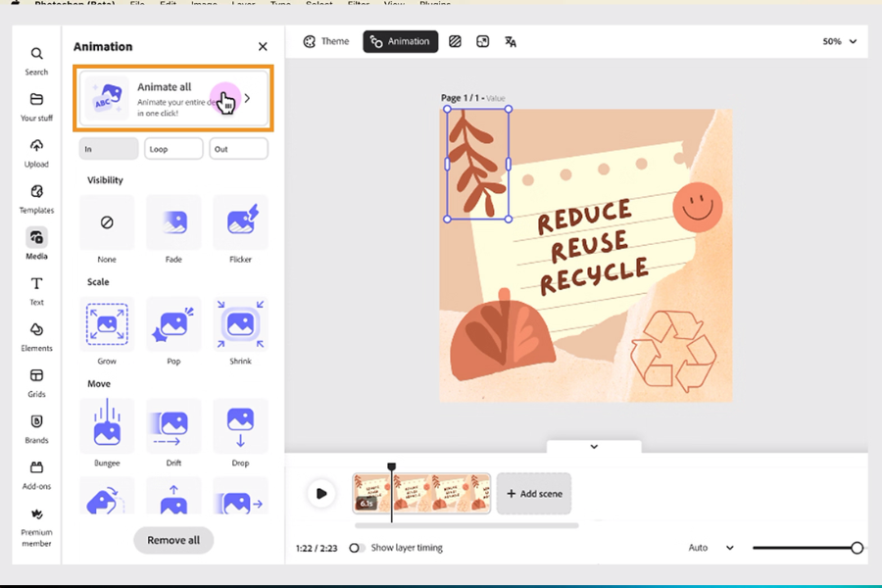Open the Auto timeline dropdown
The width and height of the screenshot is (882, 588).
point(711,548)
